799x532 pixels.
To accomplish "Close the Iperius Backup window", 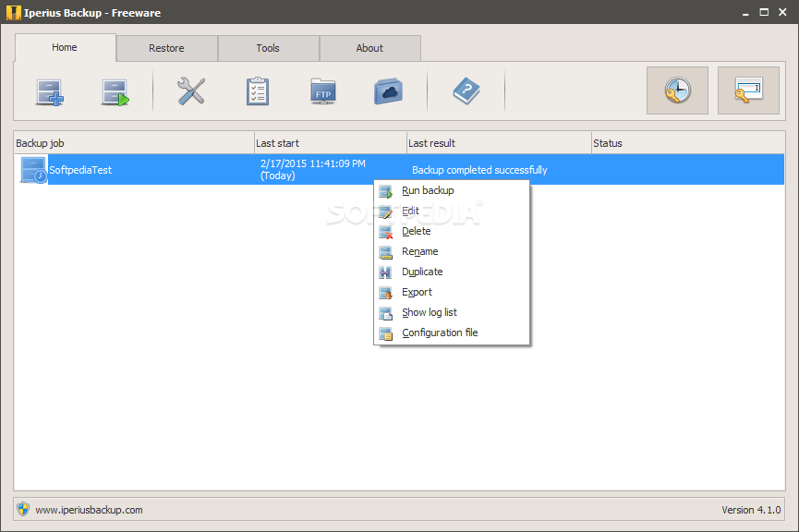I will click(782, 12).
